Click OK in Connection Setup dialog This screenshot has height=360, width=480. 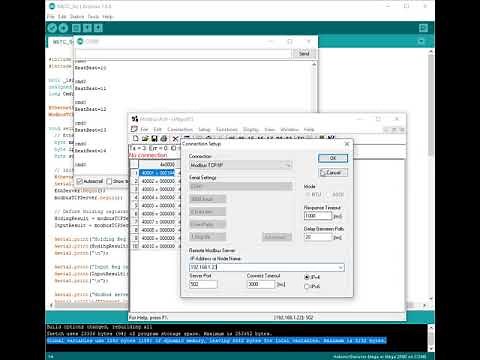pos(333,158)
